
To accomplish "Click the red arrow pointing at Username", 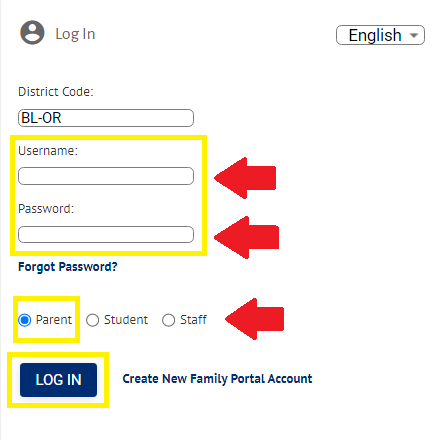I will click(245, 178).
